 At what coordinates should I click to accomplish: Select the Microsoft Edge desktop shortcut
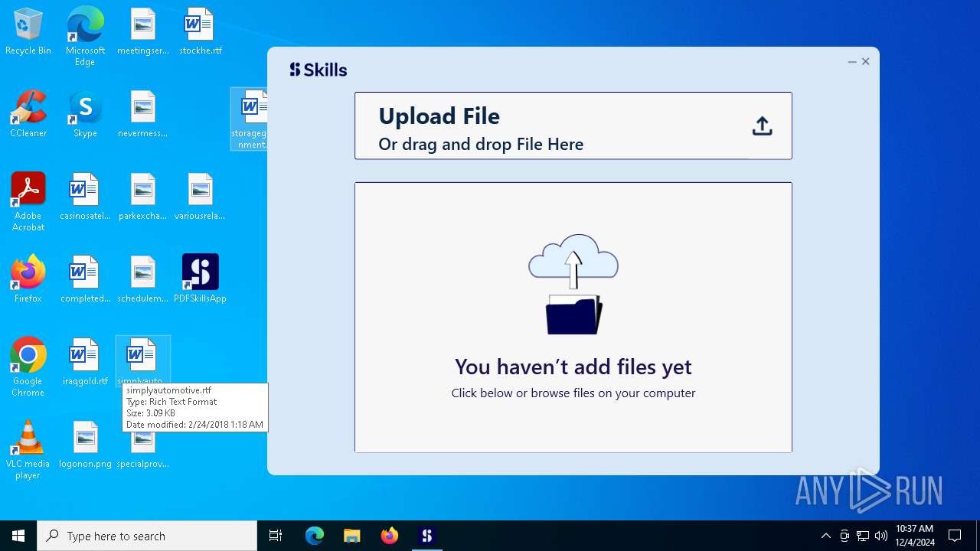click(x=85, y=37)
